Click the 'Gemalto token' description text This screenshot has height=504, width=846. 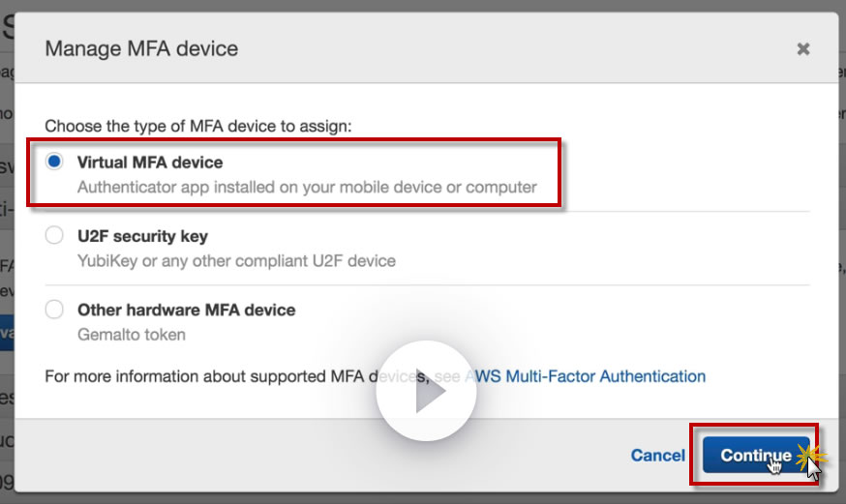click(131, 335)
